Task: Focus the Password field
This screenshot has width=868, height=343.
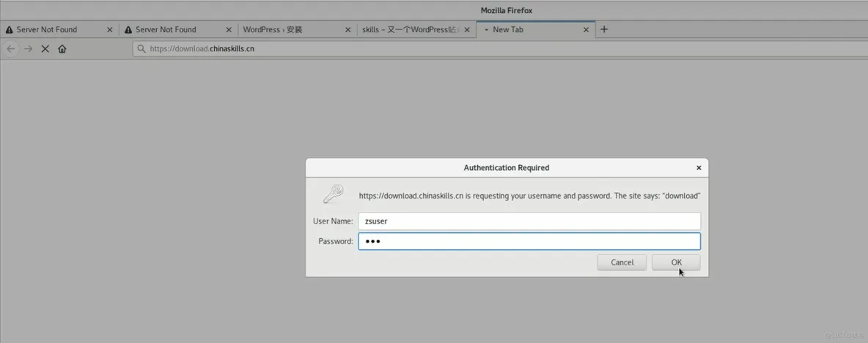Action: coord(529,241)
